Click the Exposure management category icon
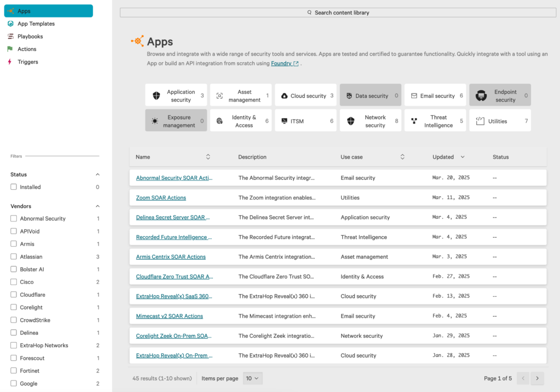The height and width of the screenshot is (392, 560). click(155, 121)
